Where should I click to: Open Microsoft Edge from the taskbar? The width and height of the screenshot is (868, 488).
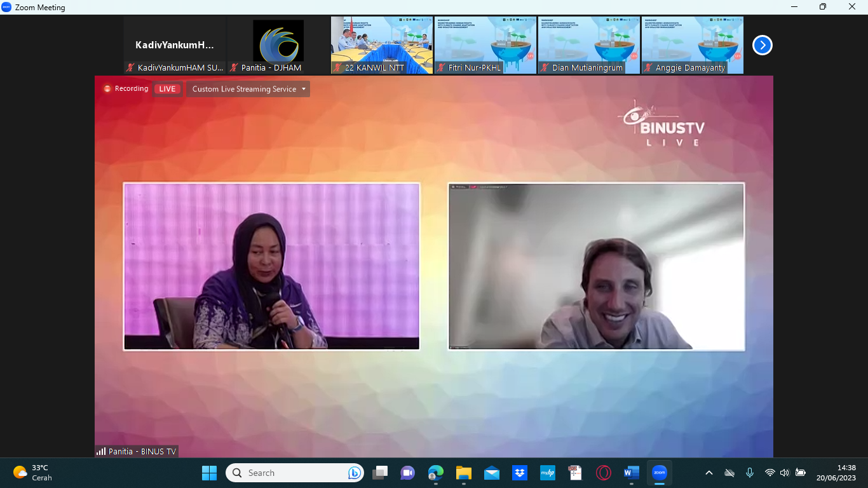click(435, 473)
